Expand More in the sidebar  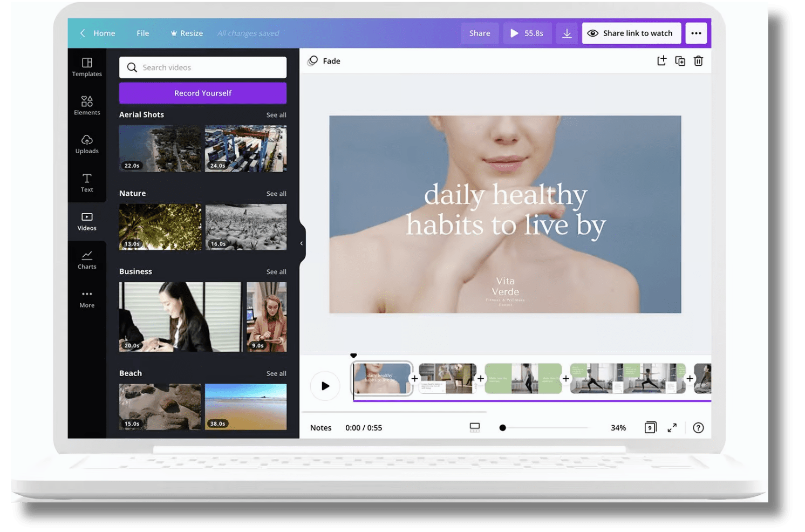[87, 298]
